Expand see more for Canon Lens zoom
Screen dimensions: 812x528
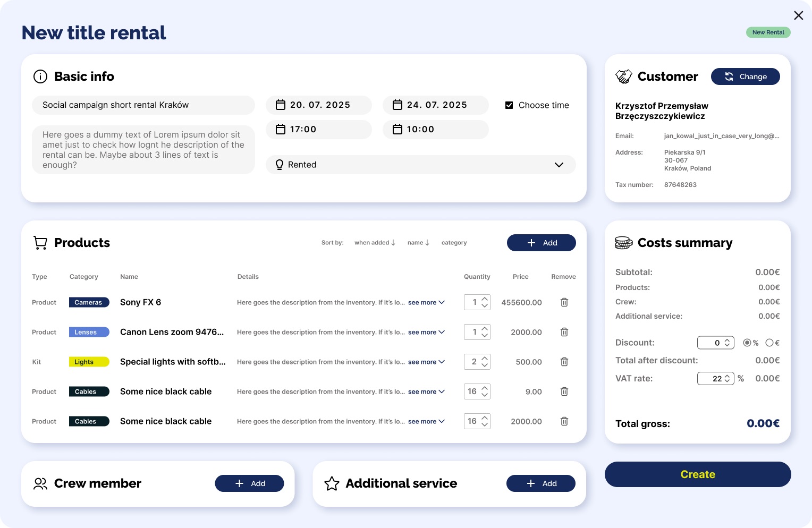click(426, 332)
